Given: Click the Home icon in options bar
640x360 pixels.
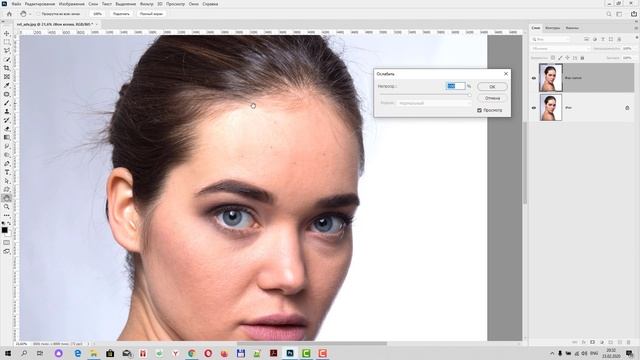Looking at the screenshot, I should pyautogui.click(x=9, y=14).
